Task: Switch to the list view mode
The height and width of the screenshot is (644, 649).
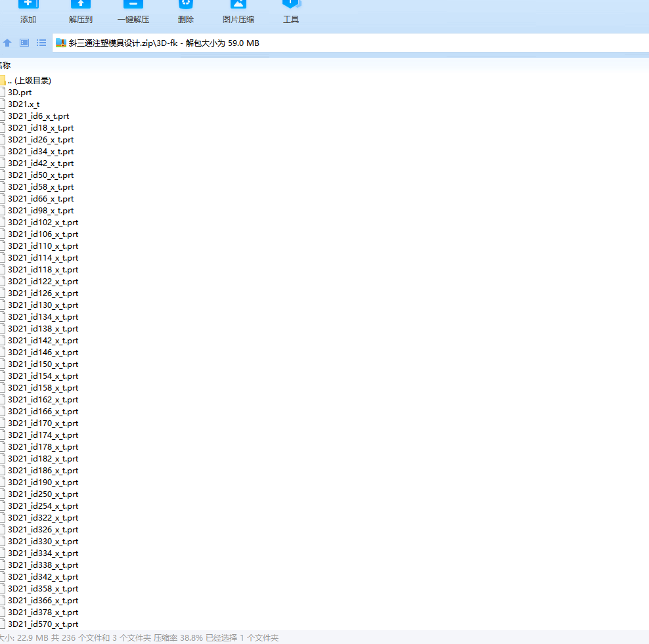Action: coord(41,43)
